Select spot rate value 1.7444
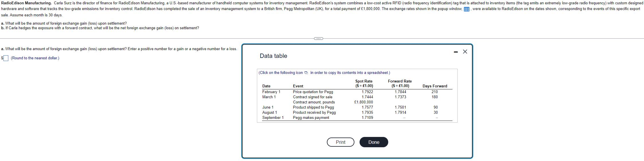 (367, 97)
